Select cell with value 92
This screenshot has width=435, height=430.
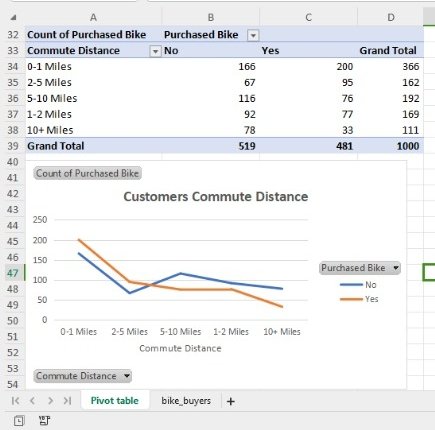211,114
